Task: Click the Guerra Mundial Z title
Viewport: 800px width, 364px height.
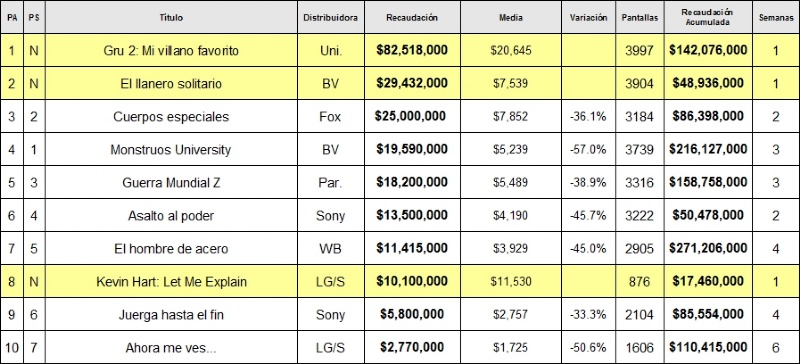Action: click(x=171, y=182)
